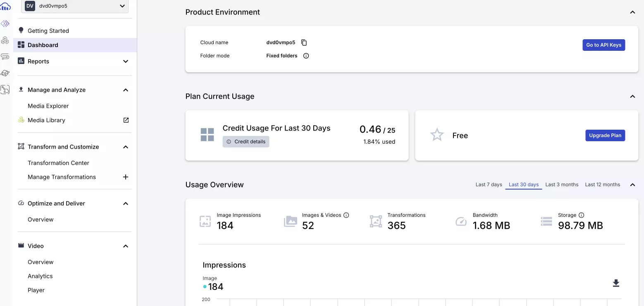Collapse the Plan Current Usage panel
This screenshot has height=306, width=644.
click(x=632, y=96)
